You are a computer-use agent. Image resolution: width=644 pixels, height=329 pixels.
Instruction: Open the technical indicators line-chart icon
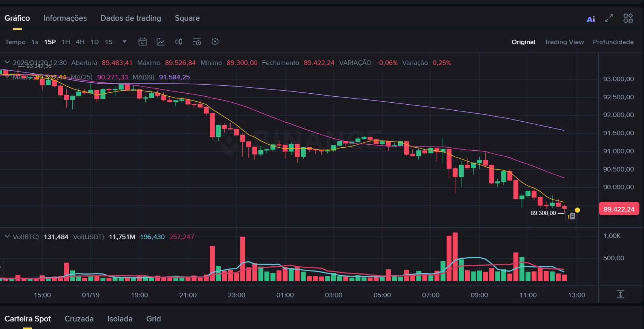click(x=161, y=42)
